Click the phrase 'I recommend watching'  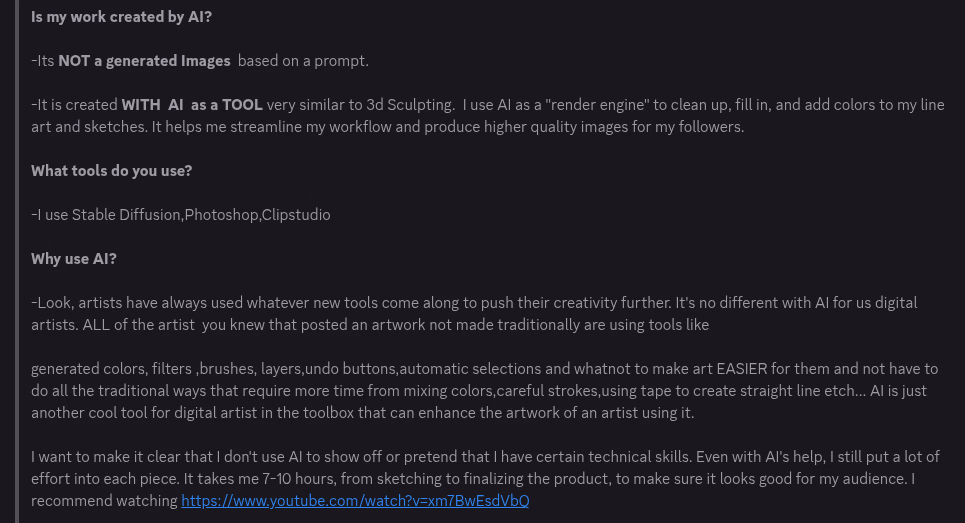click(x=104, y=500)
